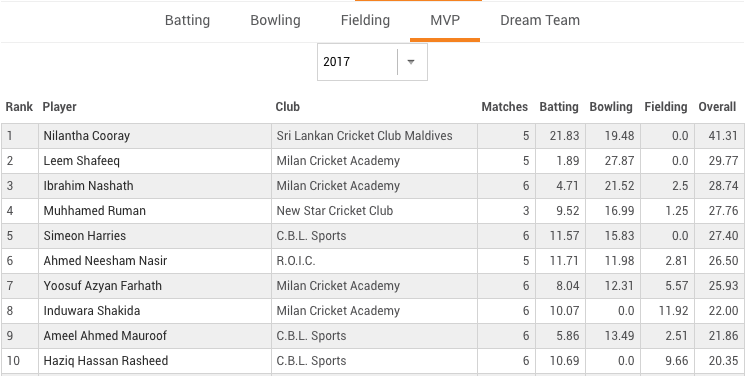Open player Leem Shafeeq
The image size is (748, 376).
coord(82,161)
